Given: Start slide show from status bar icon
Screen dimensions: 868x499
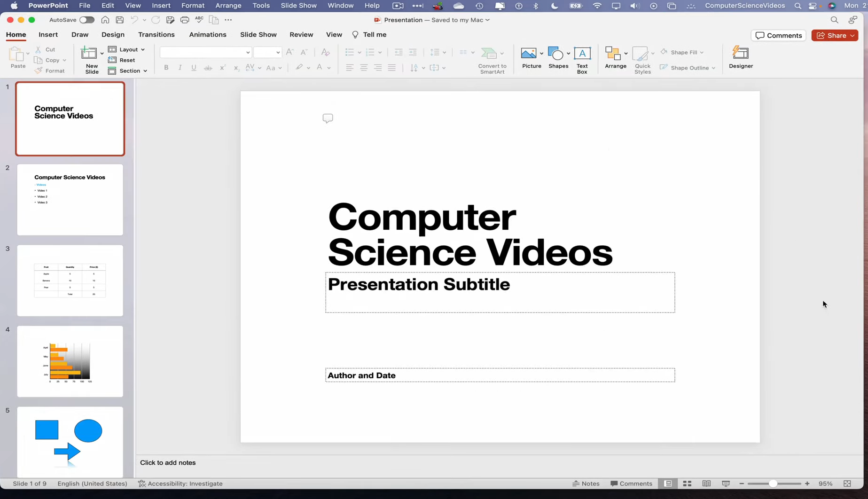Looking at the screenshot, I should click(726, 483).
